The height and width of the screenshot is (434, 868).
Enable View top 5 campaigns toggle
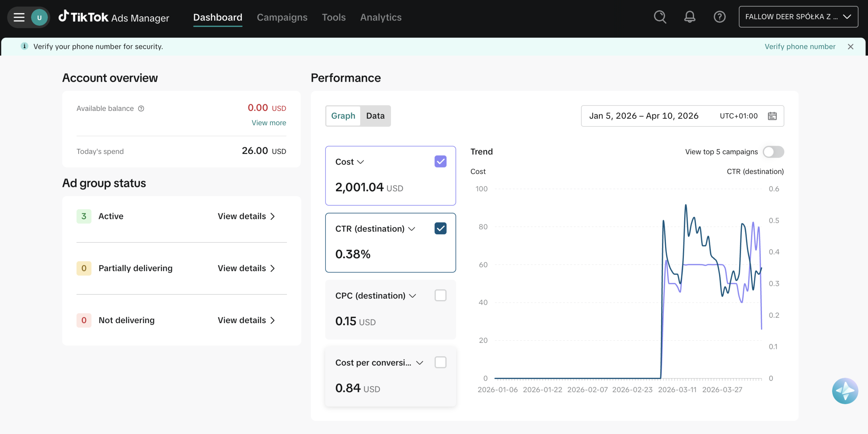click(x=773, y=152)
